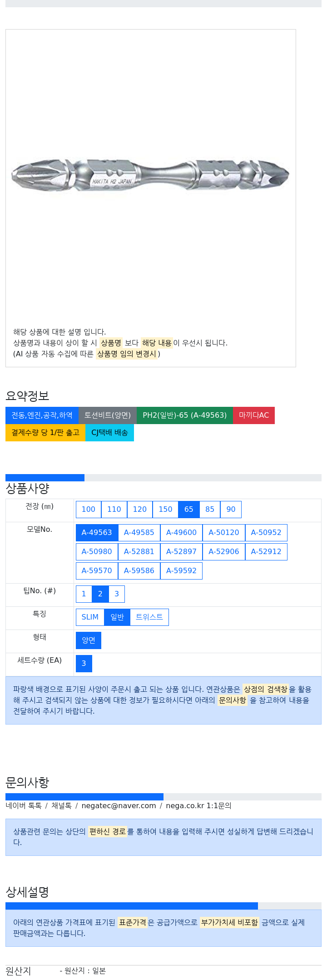Choose model A-52881
This screenshot has width=327, height=980.
coord(139,552)
